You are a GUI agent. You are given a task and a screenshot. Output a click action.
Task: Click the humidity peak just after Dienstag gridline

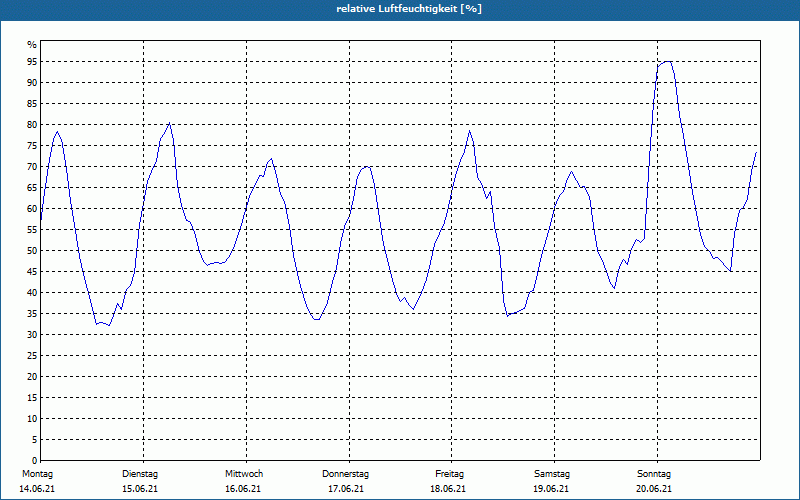[169, 123]
